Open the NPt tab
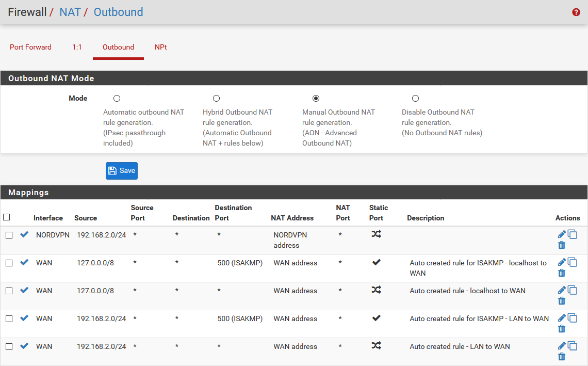 click(160, 47)
